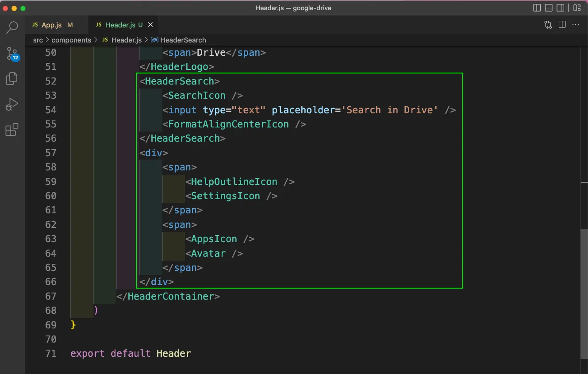
Task: Click the type attribute on line 54
Action: point(215,110)
